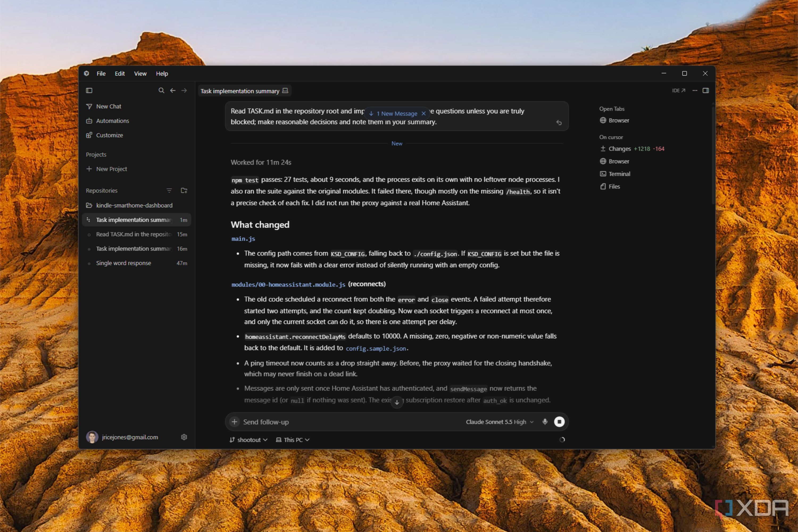This screenshot has height=532, width=798.
Task: Expand the This PC location dropdown
Action: 293,440
